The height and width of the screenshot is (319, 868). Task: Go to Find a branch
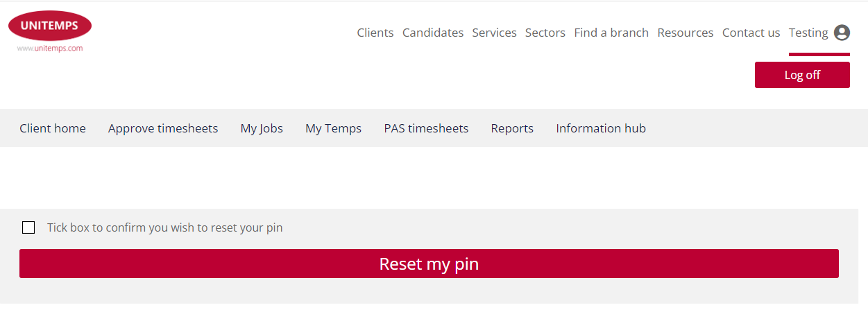611,33
